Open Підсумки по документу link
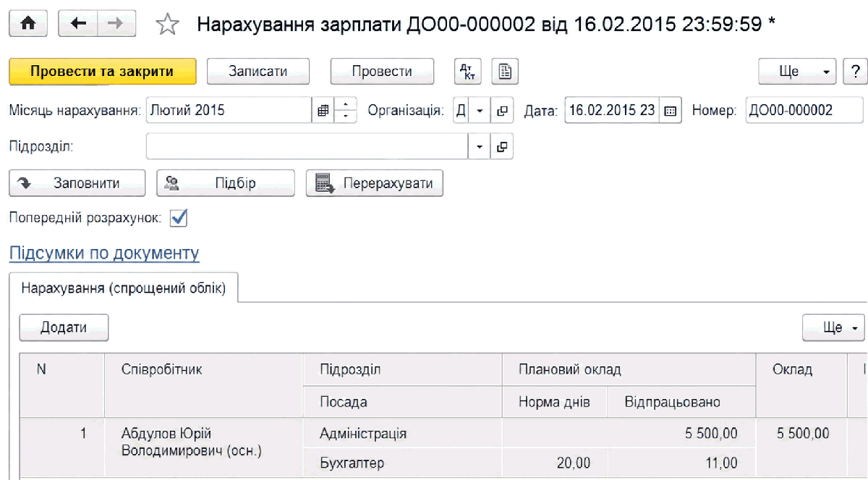868x480 pixels. [x=104, y=253]
